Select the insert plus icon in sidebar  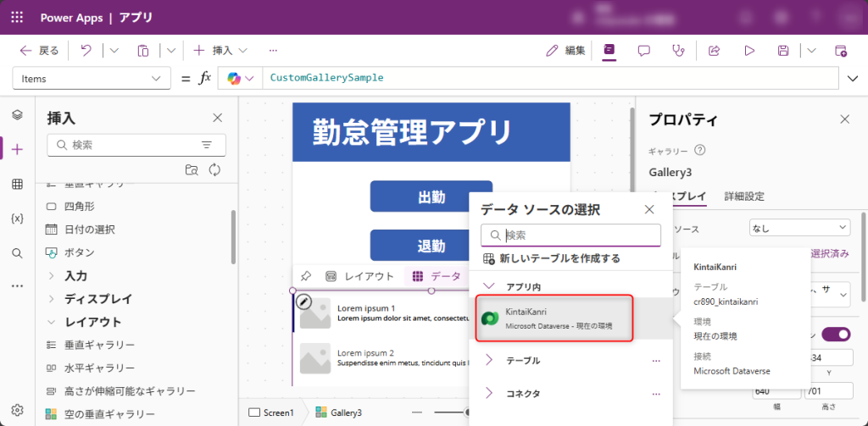click(17, 149)
